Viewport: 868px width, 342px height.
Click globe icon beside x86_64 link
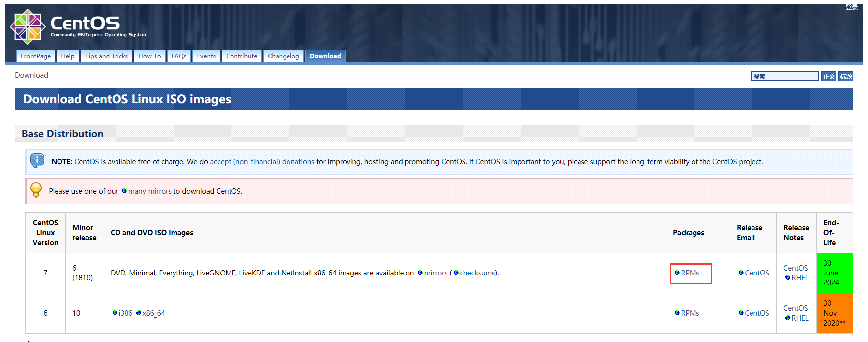coord(139,313)
